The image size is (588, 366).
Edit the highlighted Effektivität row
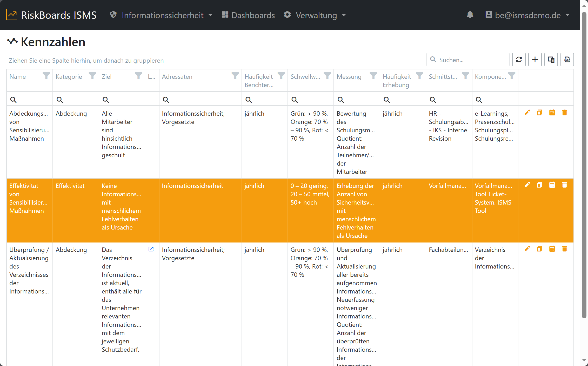tap(527, 185)
